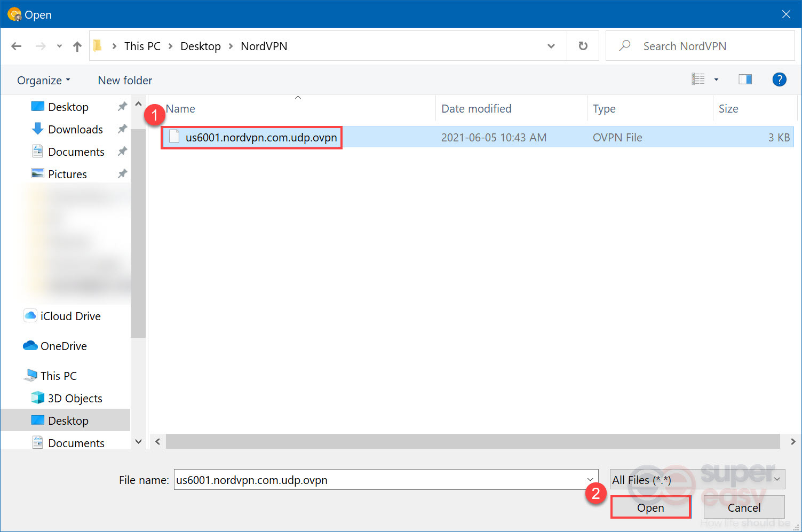Change view with the view layout icon
The height and width of the screenshot is (532, 802).
tap(698, 80)
